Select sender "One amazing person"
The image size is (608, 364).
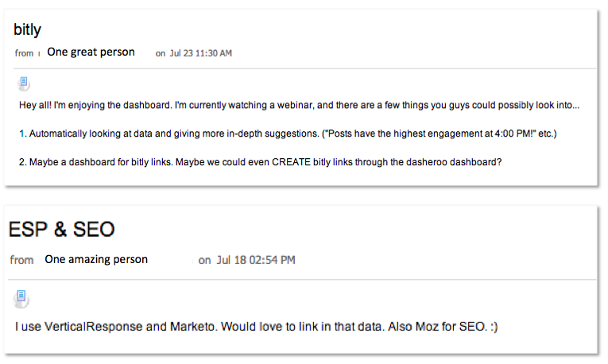pyautogui.click(x=96, y=259)
